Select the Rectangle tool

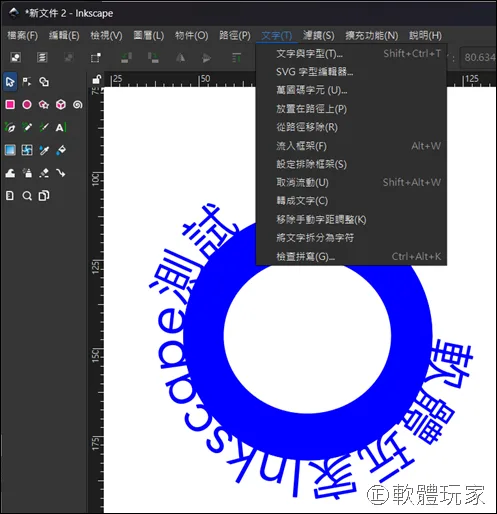(x=10, y=105)
